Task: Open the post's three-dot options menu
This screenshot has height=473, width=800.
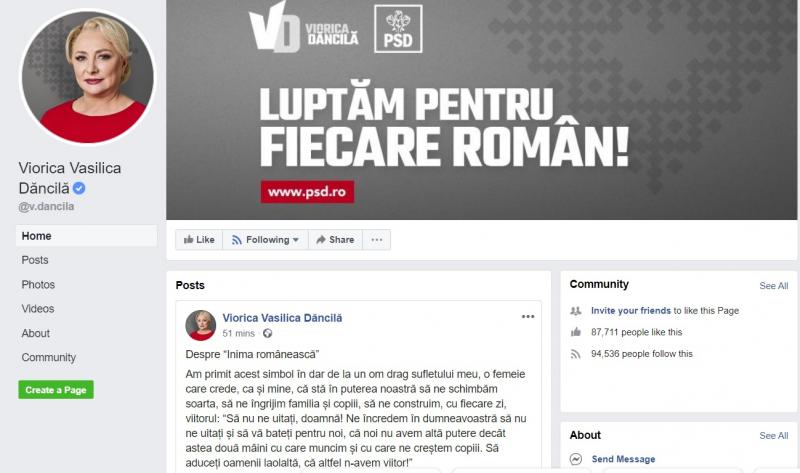Action: tap(528, 317)
